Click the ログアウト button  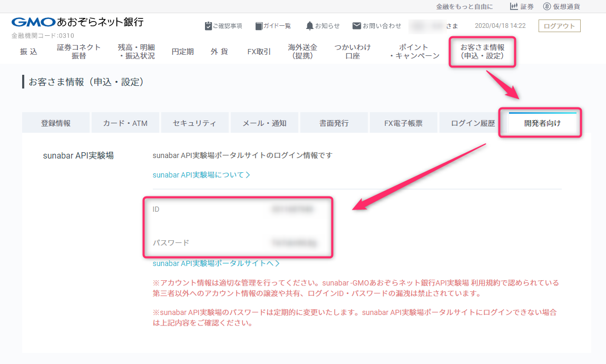(x=559, y=25)
